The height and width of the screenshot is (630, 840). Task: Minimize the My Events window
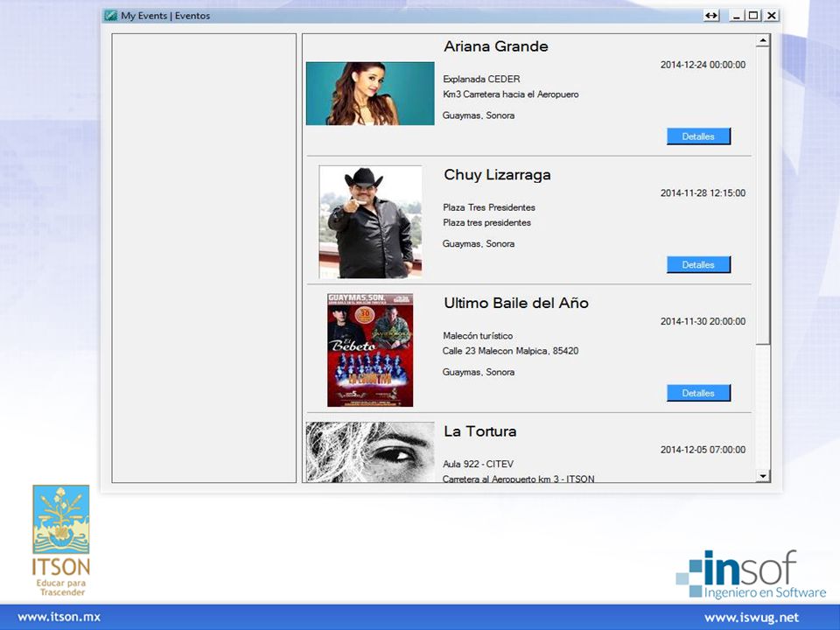(737, 16)
